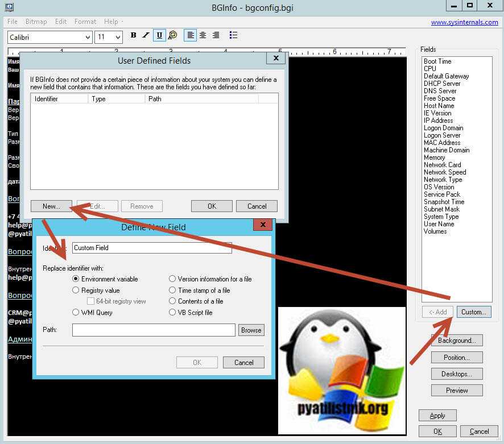Select IP Address in the Fields list

pos(438,121)
